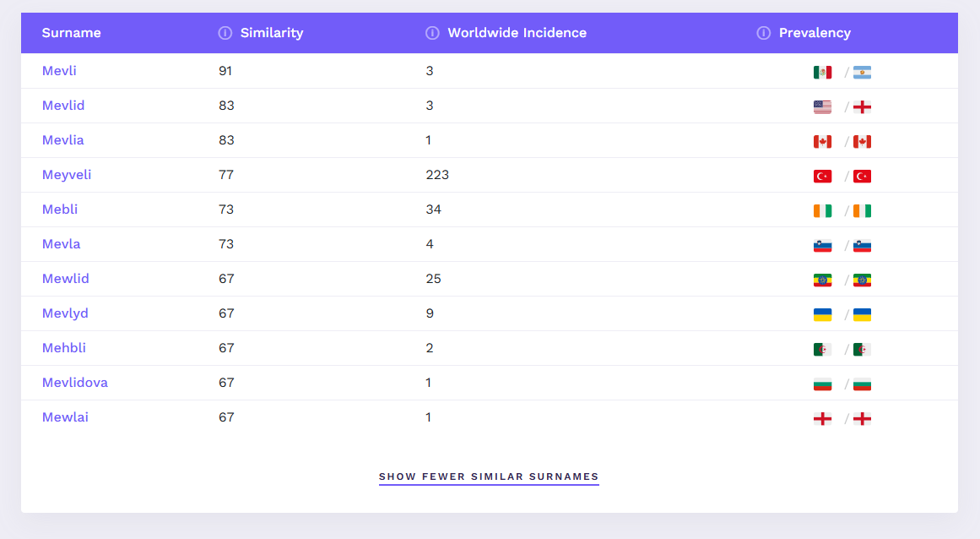Open the Mewlai surname link
The height and width of the screenshot is (539, 980).
tap(65, 417)
